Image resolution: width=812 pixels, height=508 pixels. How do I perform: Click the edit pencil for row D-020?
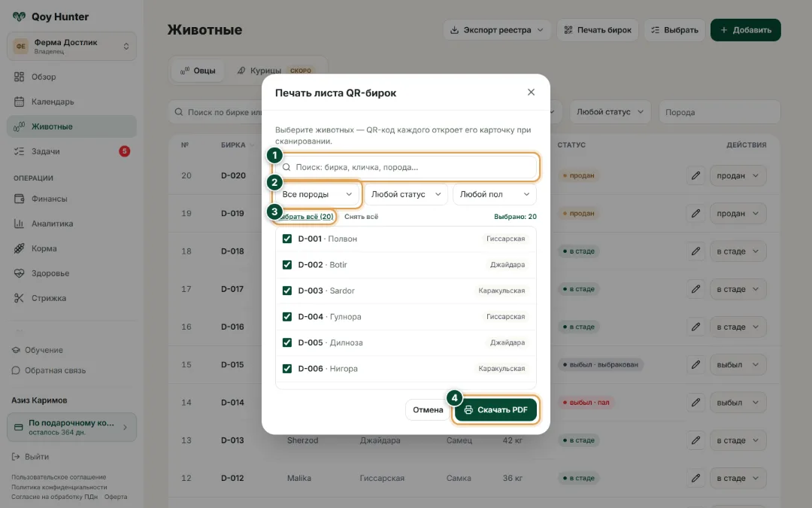click(x=695, y=175)
